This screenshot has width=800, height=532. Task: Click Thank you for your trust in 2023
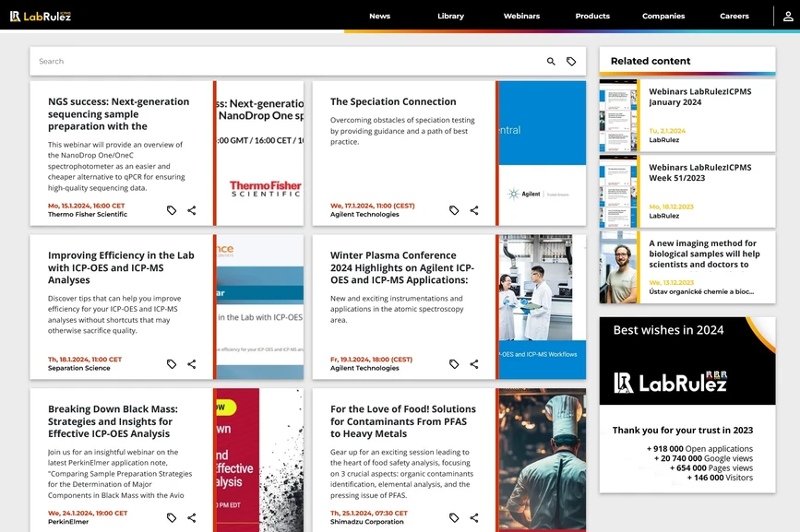click(x=683, y=430)
